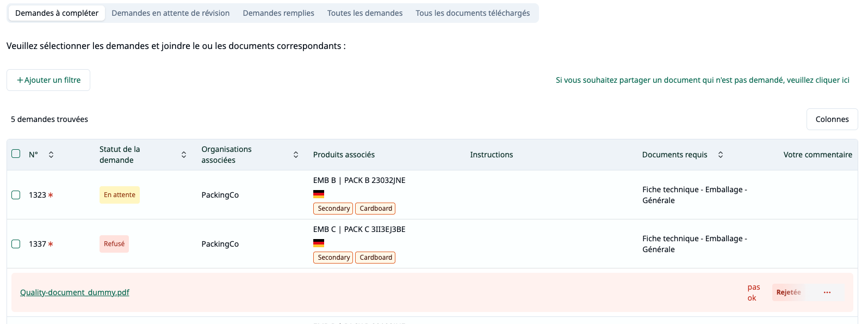Sort by Statut de la demande
Screen dimensions: 868x324
184,155
